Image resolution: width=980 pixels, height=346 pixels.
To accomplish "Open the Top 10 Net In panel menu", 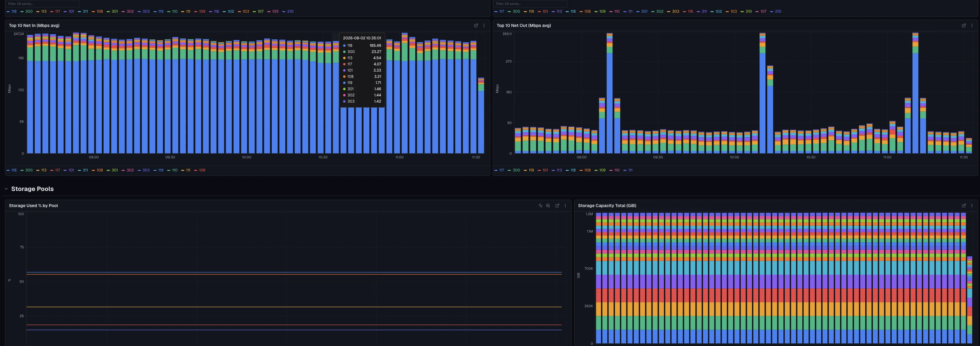I will [484, 25].
